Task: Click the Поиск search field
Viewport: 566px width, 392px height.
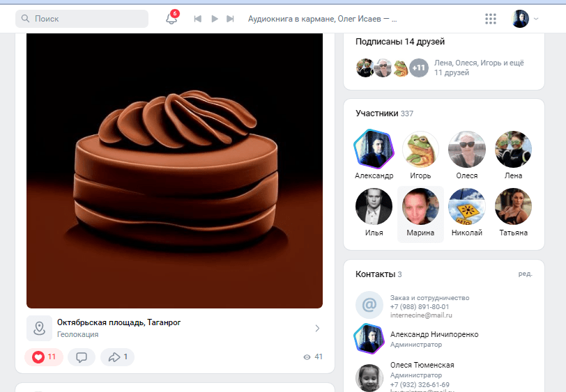Action: tap(82, 19)
